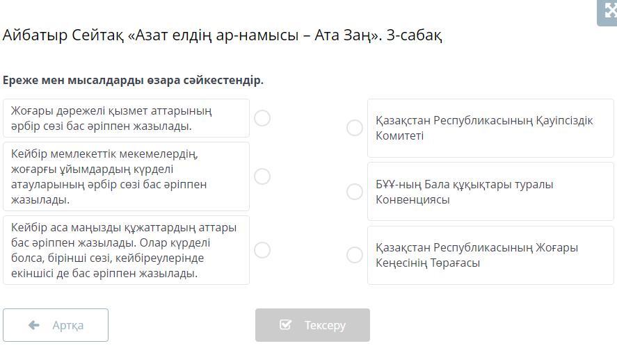Click the left arrow icon in Артқа
Viewport: 617px width, 364px height.
pos(33,325)
